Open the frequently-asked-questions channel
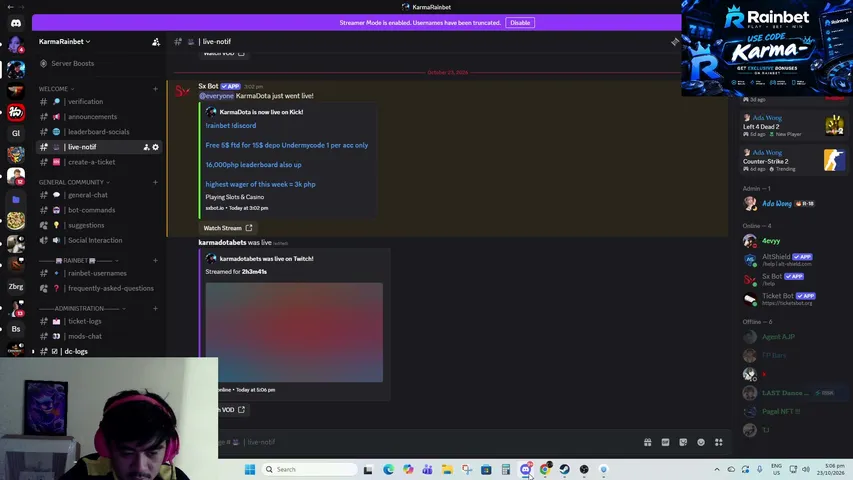 click(99, 288)
